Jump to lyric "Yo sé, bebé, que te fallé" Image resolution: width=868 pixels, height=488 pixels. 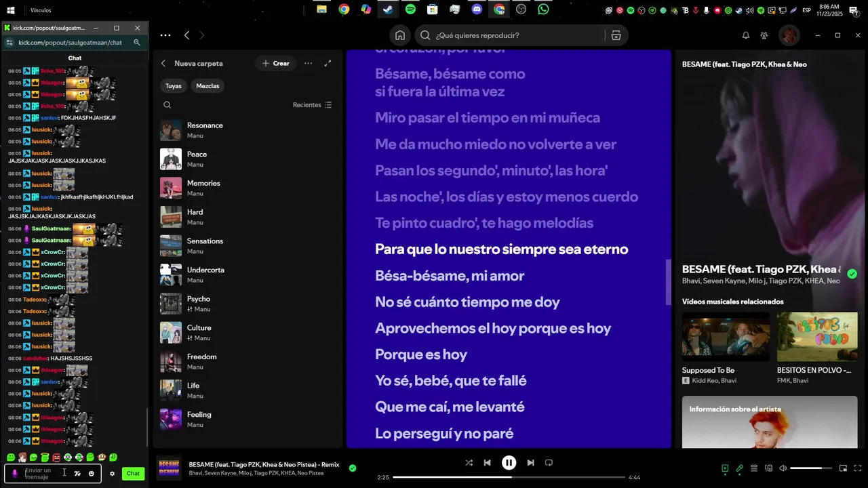click(451, 381)
